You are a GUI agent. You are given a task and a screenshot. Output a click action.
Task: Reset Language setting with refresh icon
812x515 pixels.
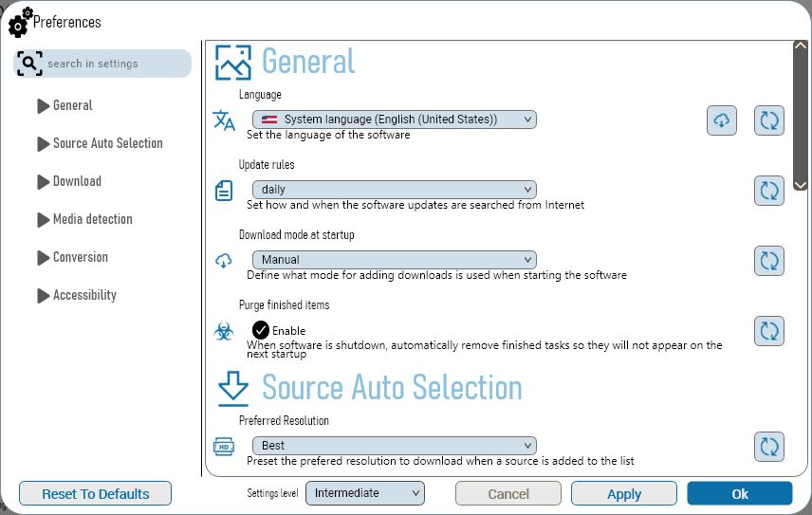click(x=769, y=120)
